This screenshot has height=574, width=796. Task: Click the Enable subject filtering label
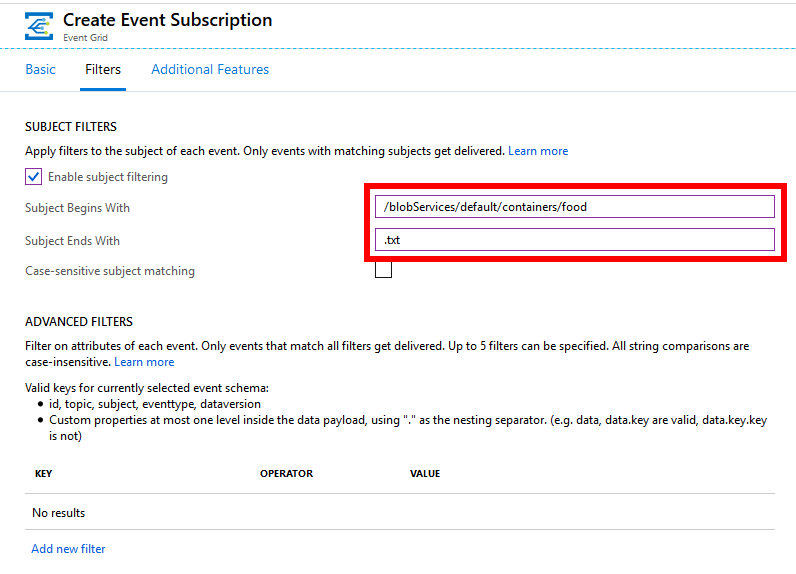pos(108,177)
